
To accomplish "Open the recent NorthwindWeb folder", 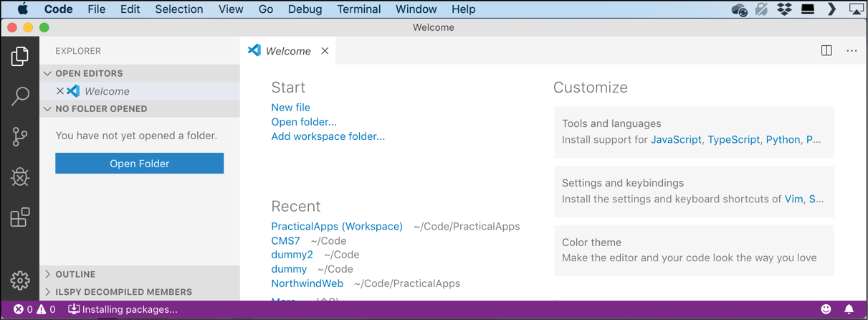I will 307,283.
